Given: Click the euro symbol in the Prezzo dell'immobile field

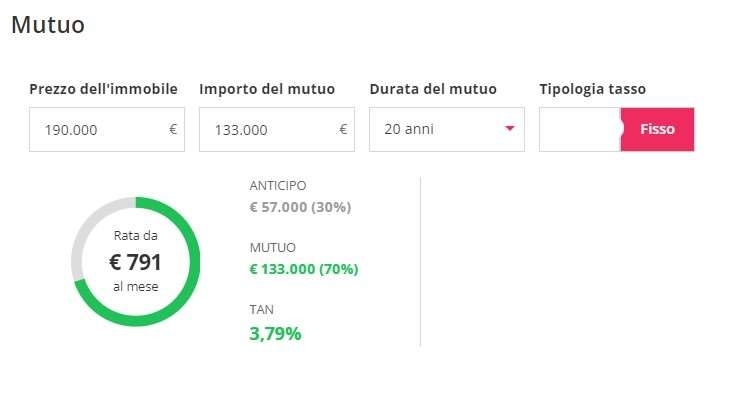Looking at the screenshot, I should coord(173,129).
